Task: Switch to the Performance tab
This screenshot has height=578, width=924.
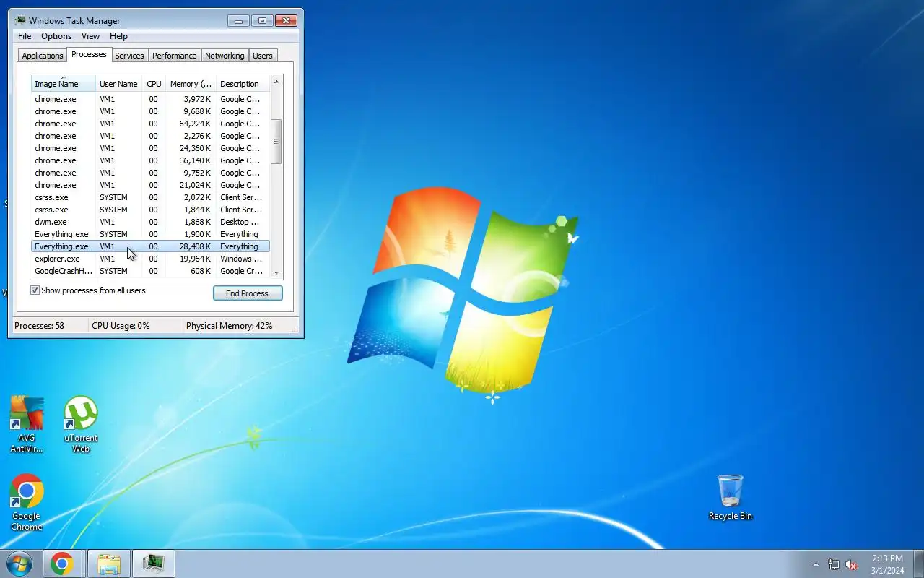Action: pyautogui.click(x=174, y=56)
